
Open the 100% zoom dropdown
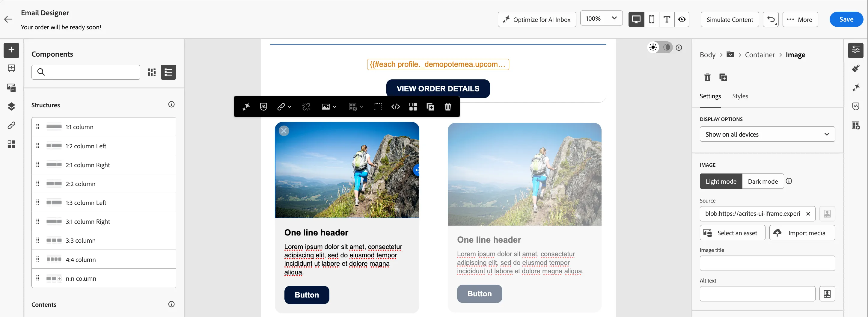(601, 19)
